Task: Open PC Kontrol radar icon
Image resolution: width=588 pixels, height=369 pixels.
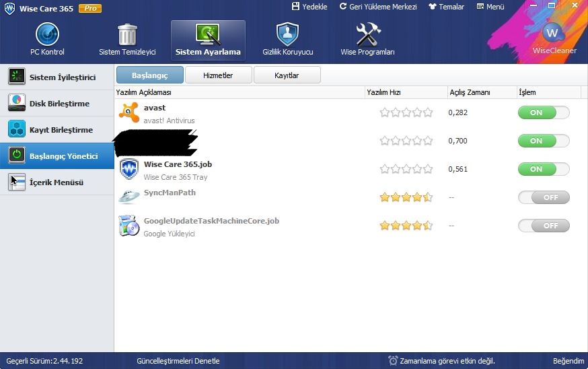Action: pyautogui.click(x=47, y=34)
